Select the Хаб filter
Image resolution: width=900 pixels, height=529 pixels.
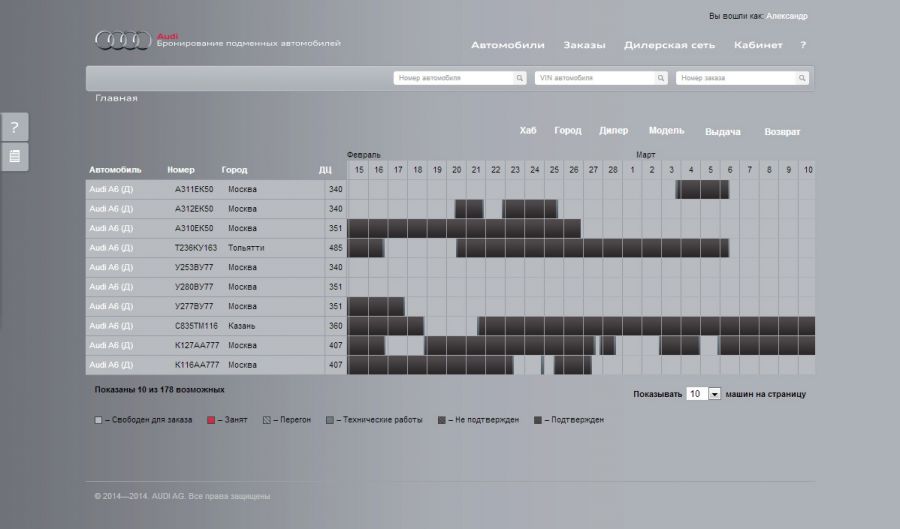coord(528,131)
